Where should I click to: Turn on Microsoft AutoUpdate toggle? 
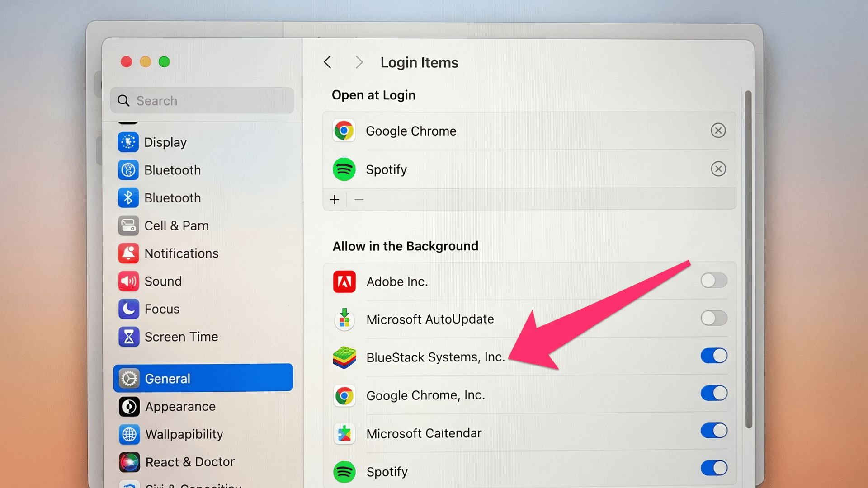[x=714, y=318]
